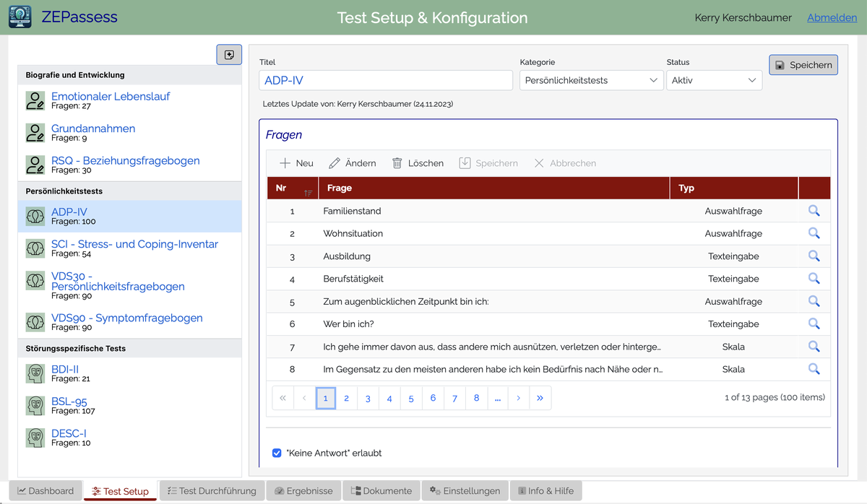Open magnifier for question number 7

tap(814, 347)
